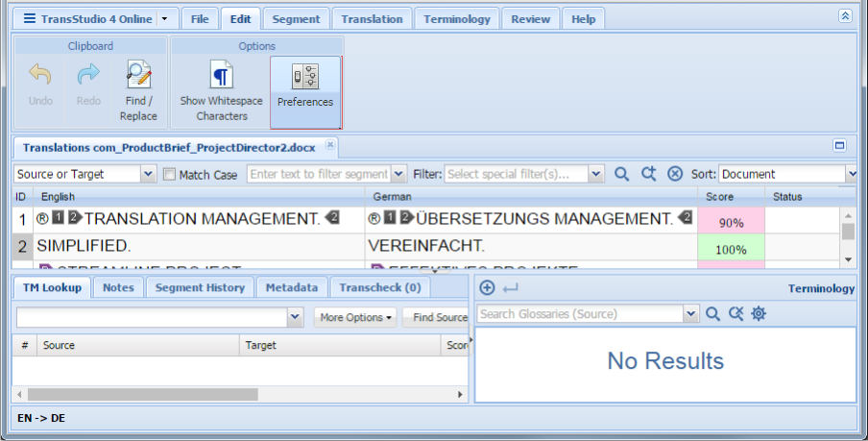Maximize the translation editor panel
Screen dimensions: 868x441
click(839, 146)
